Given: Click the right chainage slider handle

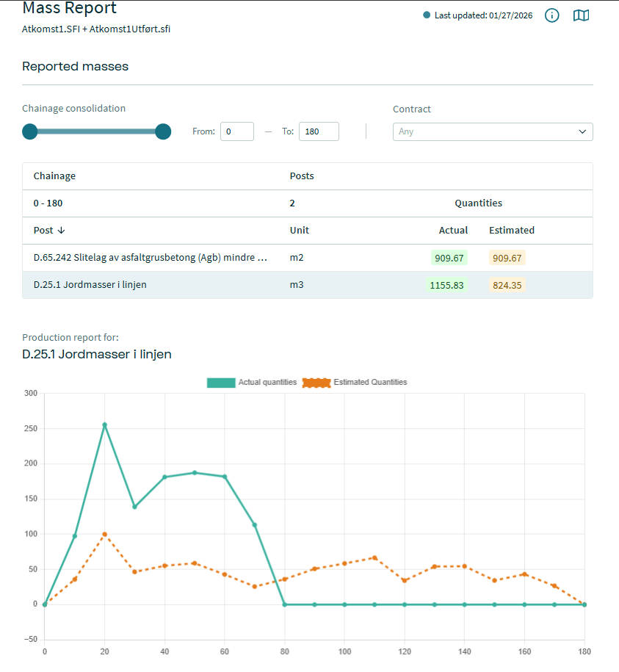Looking at the screenshot, I should pyautogui.click(x=163, y=131).
